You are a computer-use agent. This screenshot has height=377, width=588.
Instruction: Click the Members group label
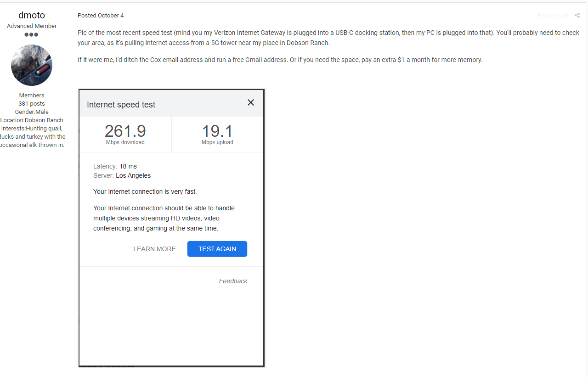32,96
